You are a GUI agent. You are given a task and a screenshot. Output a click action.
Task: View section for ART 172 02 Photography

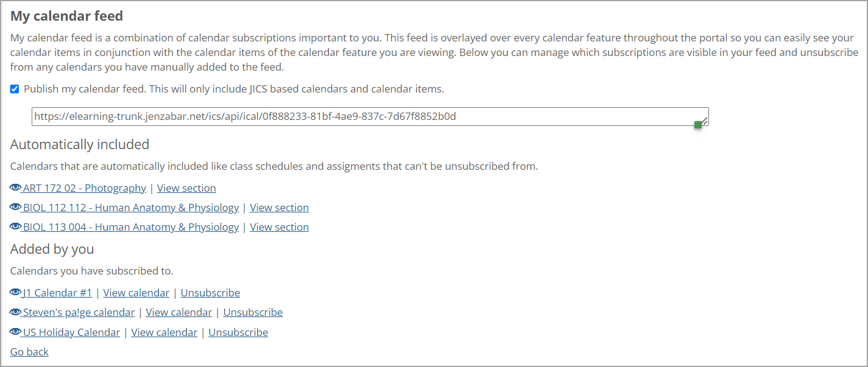coord(186,188)
